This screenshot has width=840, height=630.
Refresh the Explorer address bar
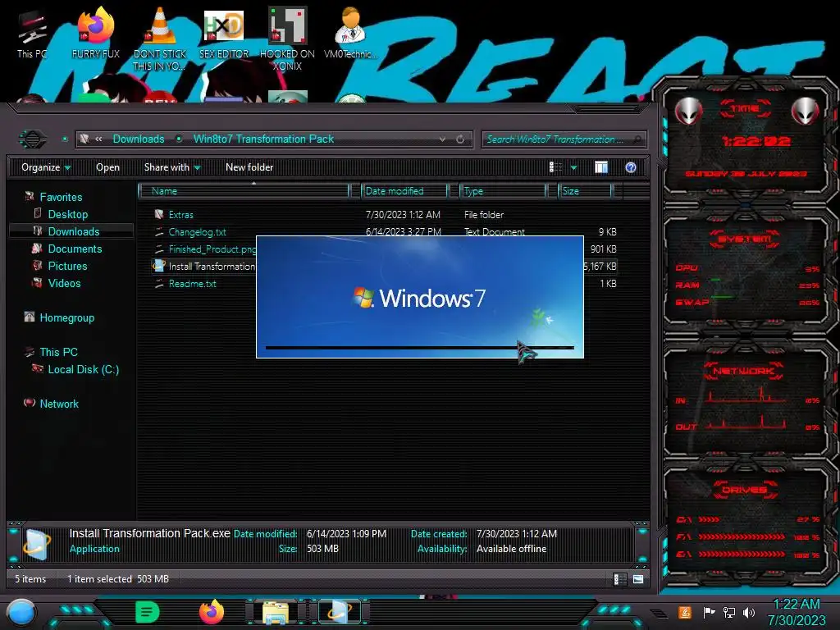(x=460, y=139)
